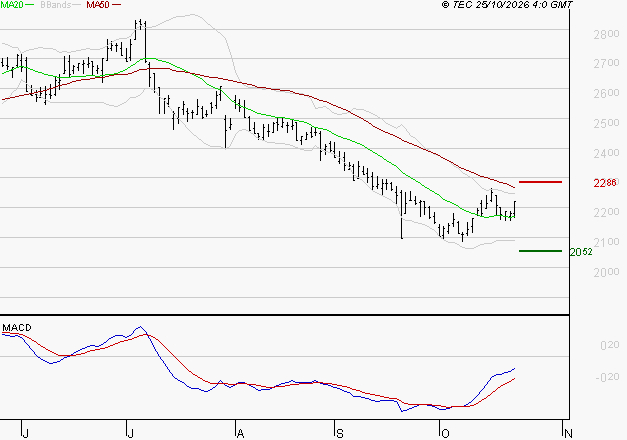Click the red 2286 resistance value
The width and height of the screenshot is (627, 440).
tap(605, 183)
